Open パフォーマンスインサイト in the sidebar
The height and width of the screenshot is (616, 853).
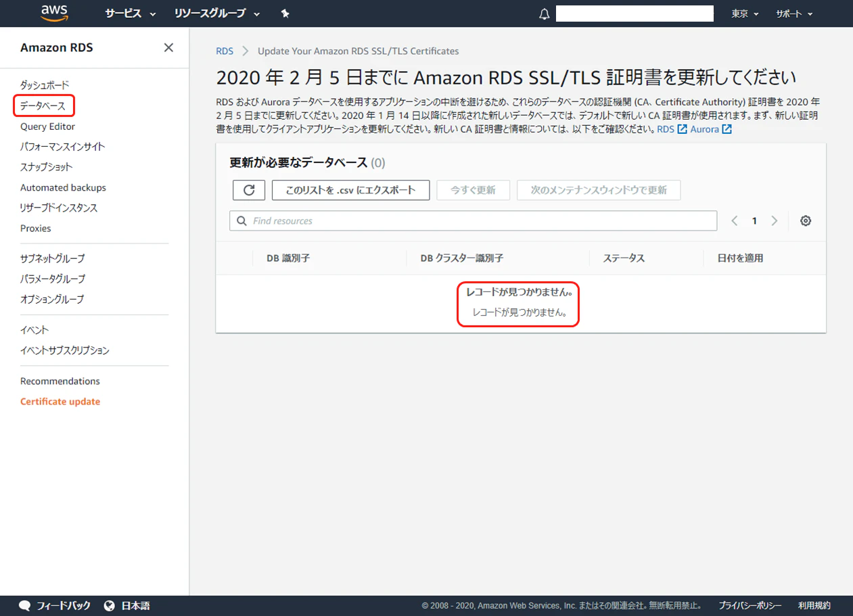[63, 147]
